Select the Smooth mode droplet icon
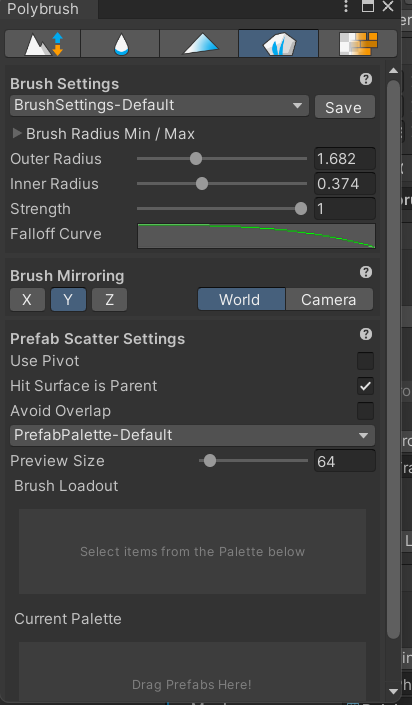Image resolution: width=412 pixels, height=705 pixels. click(120, 44)
